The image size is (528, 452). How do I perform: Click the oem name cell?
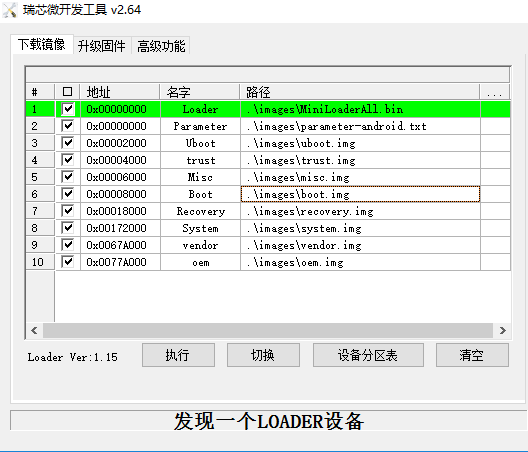click(x=200, y=262)
